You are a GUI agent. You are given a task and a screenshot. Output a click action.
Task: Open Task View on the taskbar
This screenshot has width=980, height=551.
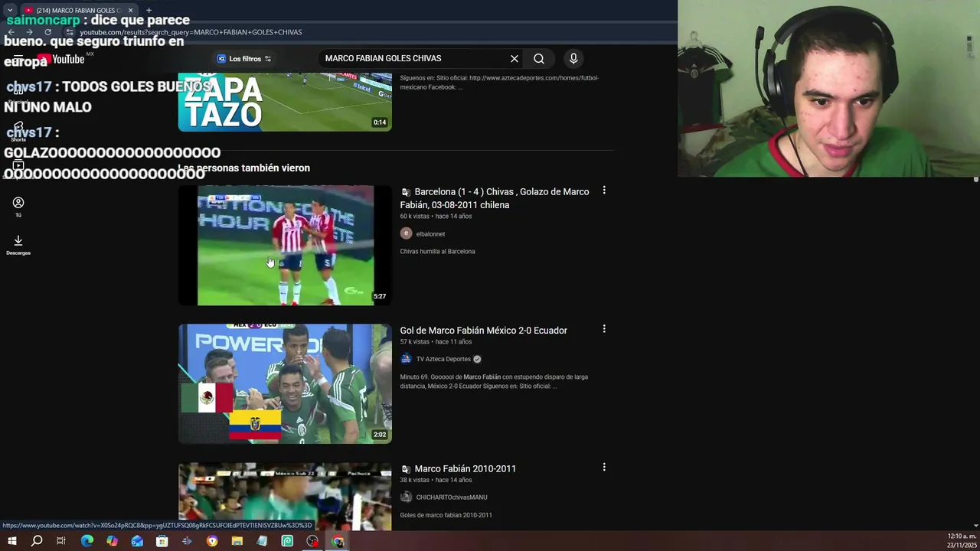tap(61, 541)
